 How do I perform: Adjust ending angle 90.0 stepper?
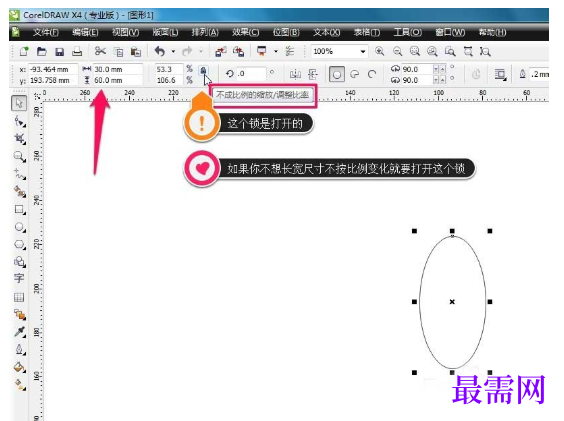click(x=440, y=80)
